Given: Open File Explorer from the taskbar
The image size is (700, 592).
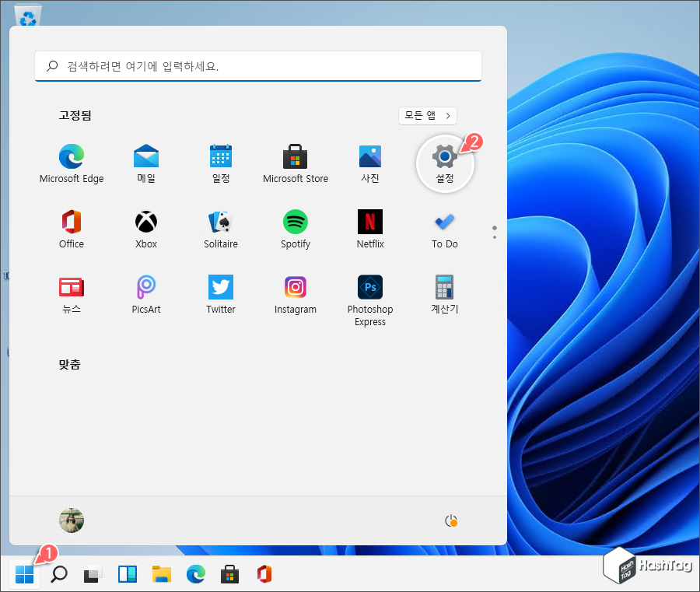Looking at the screenshot, I should point(161,574).
